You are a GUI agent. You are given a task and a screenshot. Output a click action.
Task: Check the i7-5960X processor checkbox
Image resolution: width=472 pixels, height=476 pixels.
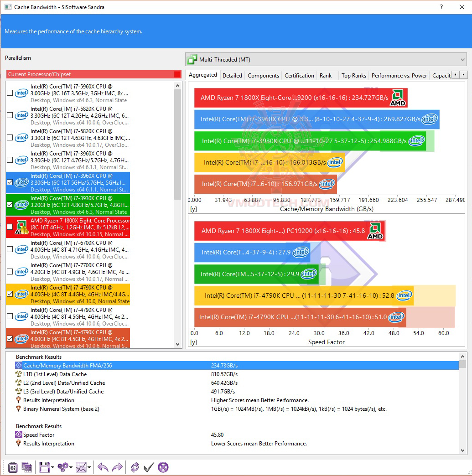10,93
